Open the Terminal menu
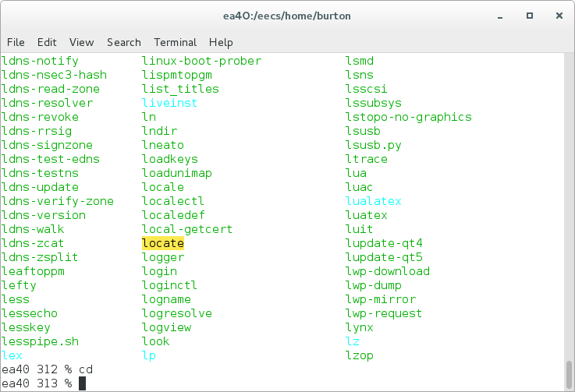 [176, 43]
